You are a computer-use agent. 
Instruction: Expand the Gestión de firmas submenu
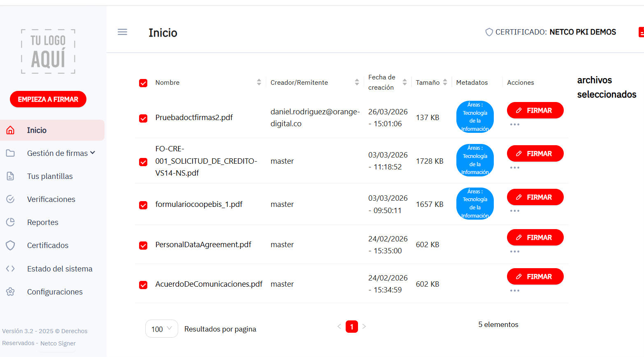[x=93, y=153]
